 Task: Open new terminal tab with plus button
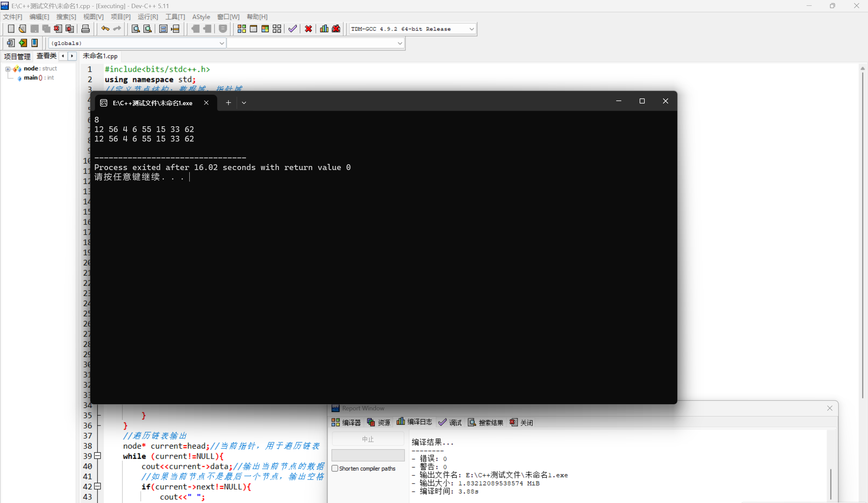(x=228, y=103)
